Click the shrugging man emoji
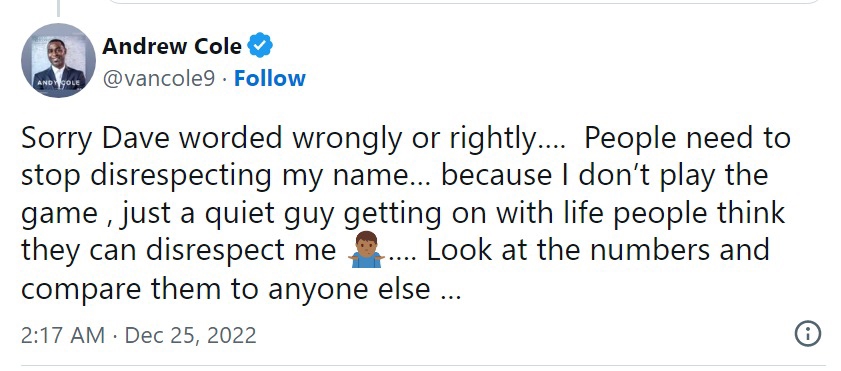This screenshot has width=841, height=371. [366, 250]
